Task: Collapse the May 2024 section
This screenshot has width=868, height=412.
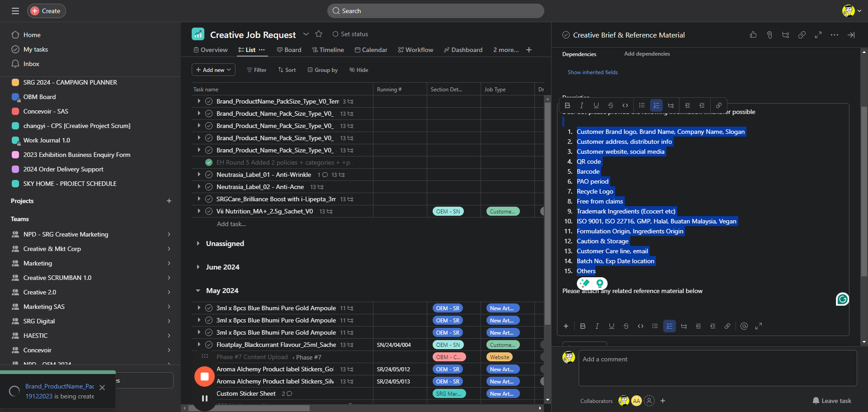Action: click(198, 290)
